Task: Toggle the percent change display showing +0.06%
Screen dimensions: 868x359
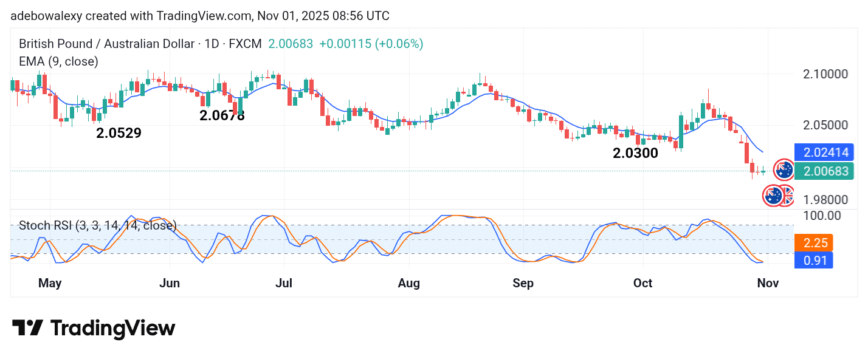Action: click(398, 44)
